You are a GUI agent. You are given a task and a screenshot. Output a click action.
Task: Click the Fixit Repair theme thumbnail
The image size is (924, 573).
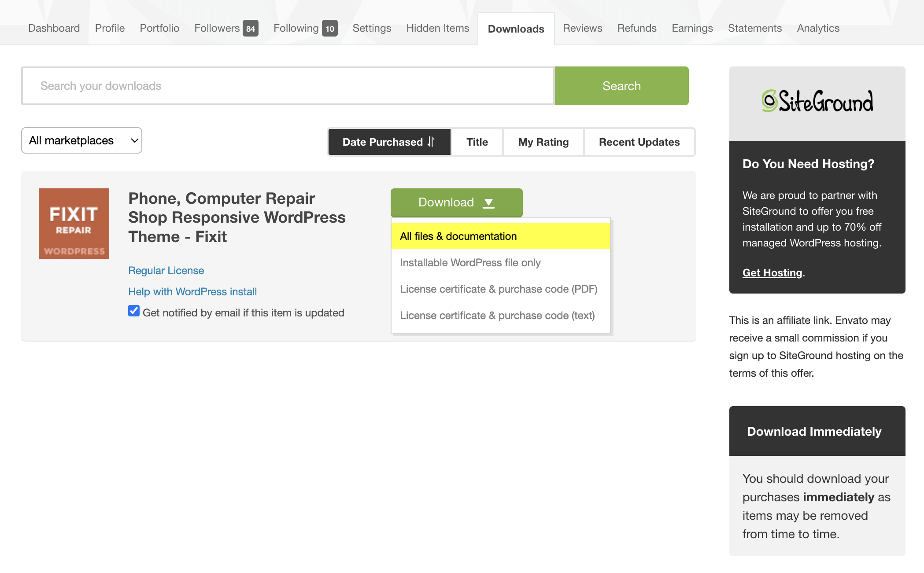point(74,223)
